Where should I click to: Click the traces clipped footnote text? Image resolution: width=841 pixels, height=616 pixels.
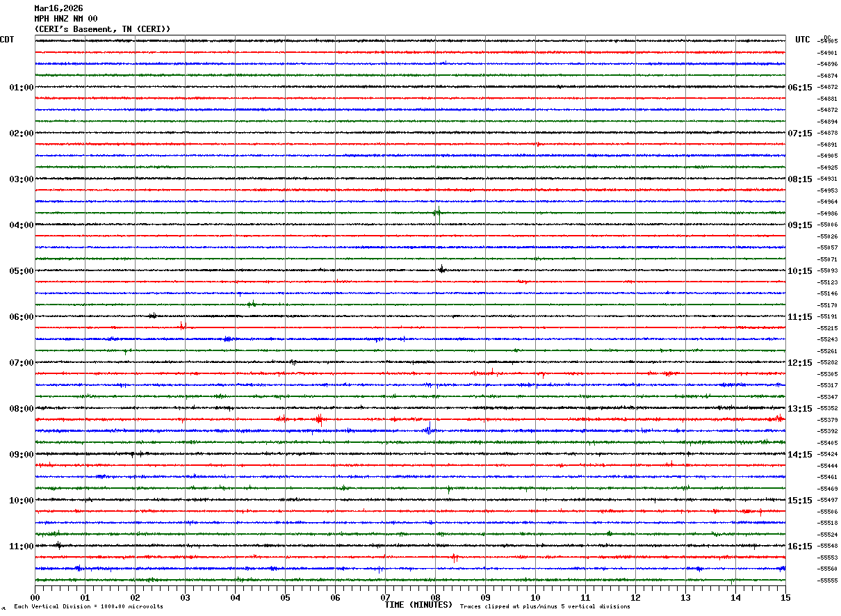tap(545, 607)
